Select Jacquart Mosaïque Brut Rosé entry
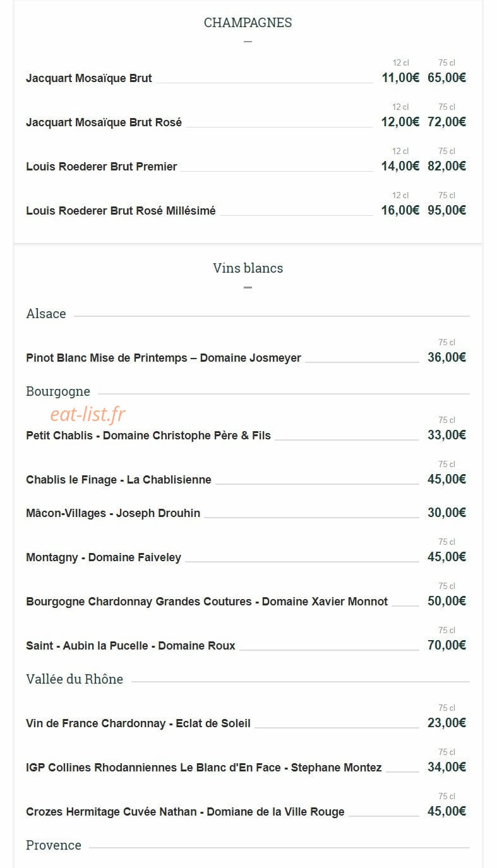 pyautogui.click(x=104, y=122)
